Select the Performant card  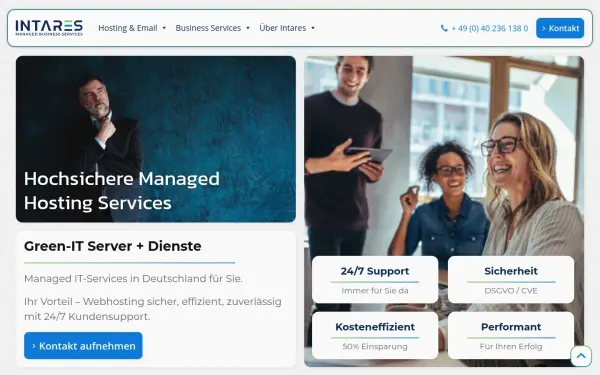click(x=511, y=335)
